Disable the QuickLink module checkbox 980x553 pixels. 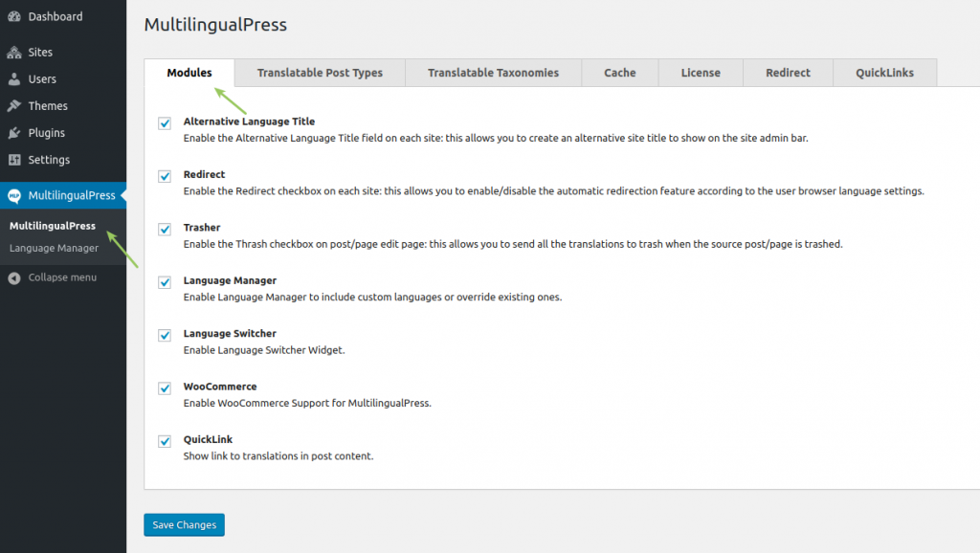click(x=165, y=442)
